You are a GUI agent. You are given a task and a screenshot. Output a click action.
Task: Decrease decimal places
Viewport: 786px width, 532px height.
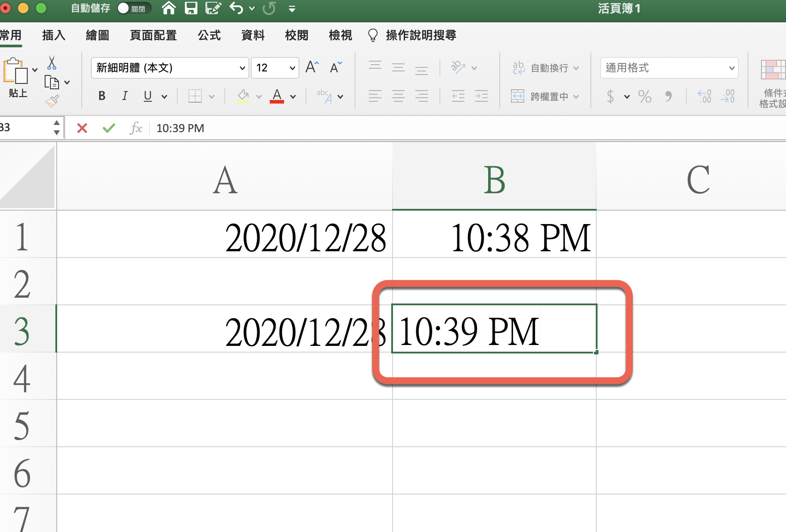point(727,96)
